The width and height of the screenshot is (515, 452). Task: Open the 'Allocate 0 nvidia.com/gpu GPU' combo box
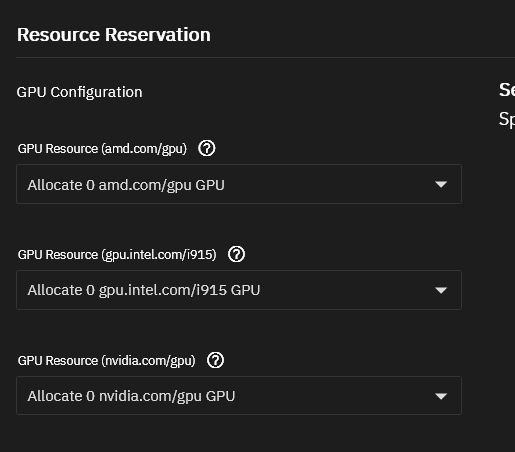[239, 396]
